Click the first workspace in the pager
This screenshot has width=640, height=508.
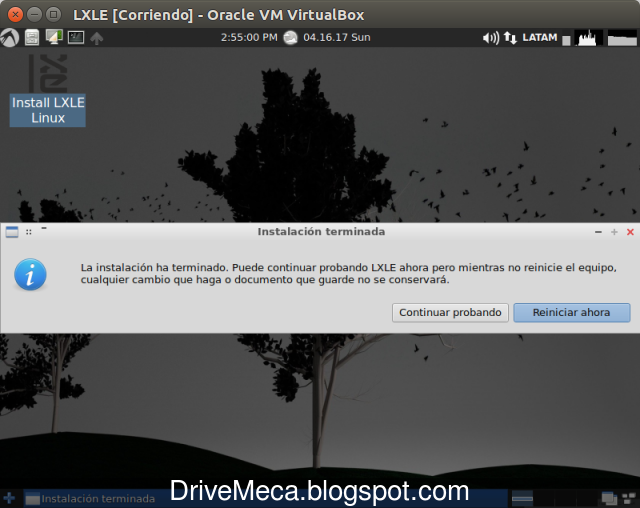pyautogui.click(x=522, y=498)
